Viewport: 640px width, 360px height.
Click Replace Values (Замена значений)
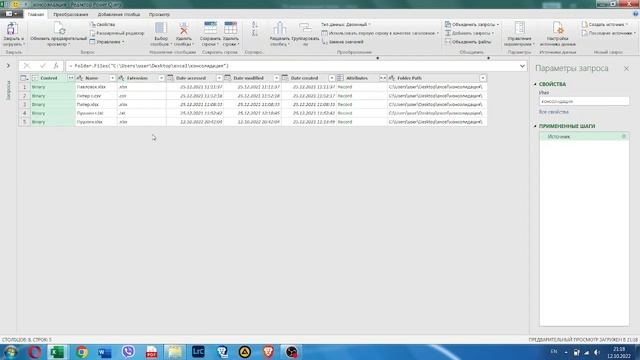point(342,42)
